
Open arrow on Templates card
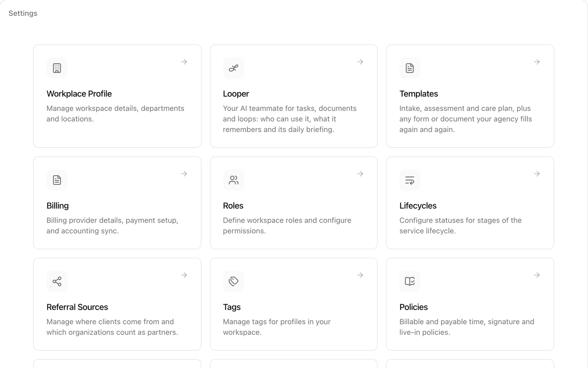tap(537, 62)
